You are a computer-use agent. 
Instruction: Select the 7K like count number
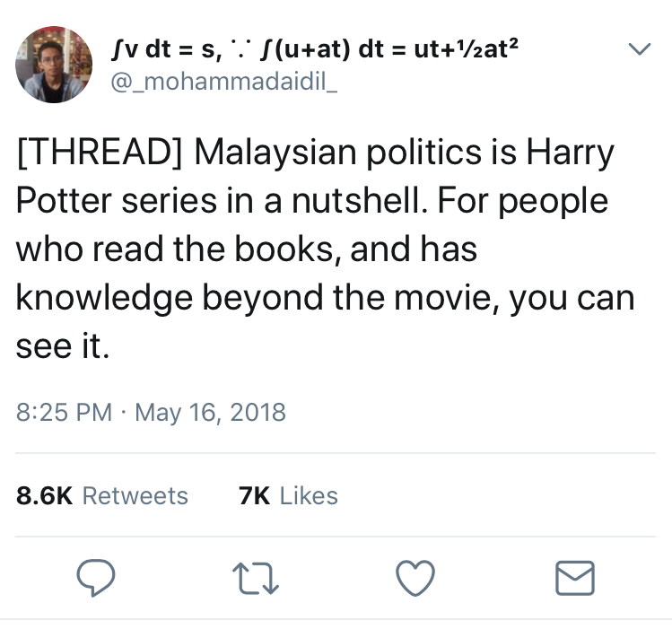coord(255,495)
